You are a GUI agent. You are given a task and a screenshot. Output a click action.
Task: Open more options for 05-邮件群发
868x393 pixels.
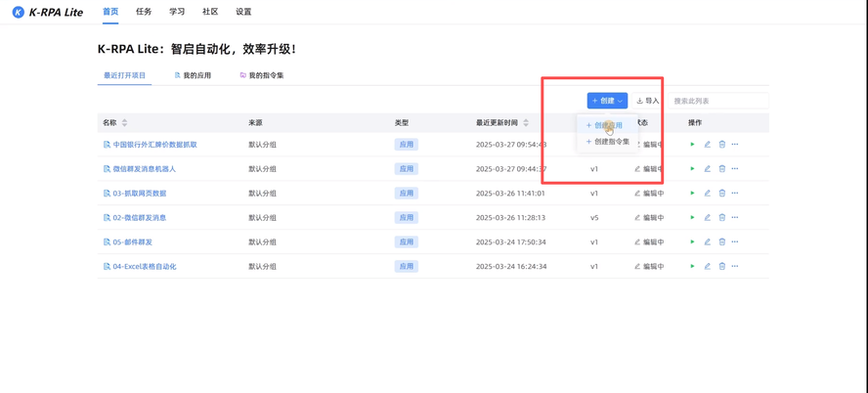tap(735, 242)
